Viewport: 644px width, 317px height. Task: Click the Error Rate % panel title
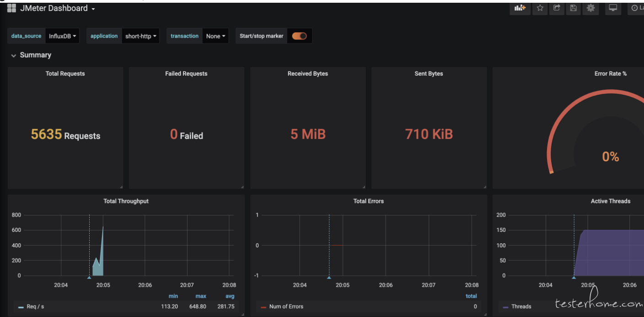pyautogui.click(x=611, y=73)
